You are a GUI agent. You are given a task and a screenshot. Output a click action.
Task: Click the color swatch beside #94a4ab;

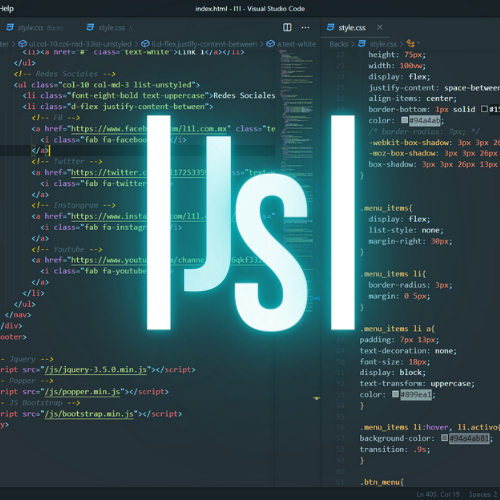(404, 120)
